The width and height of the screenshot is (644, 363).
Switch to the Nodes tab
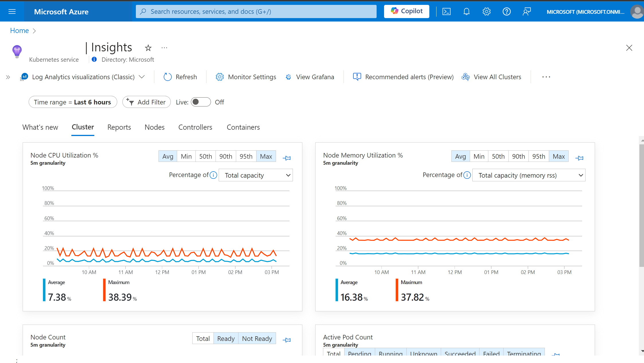[154, 127]
